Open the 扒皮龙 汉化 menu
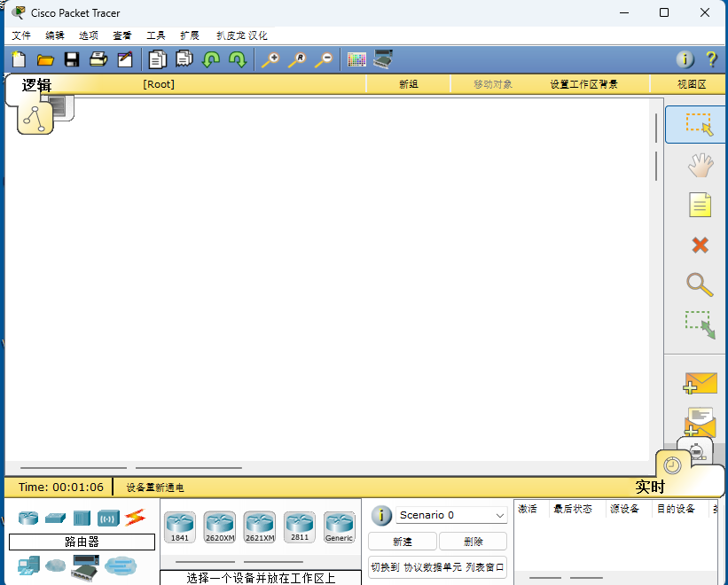Viewport: 728px width, 585px height. [x=242, y=35]
